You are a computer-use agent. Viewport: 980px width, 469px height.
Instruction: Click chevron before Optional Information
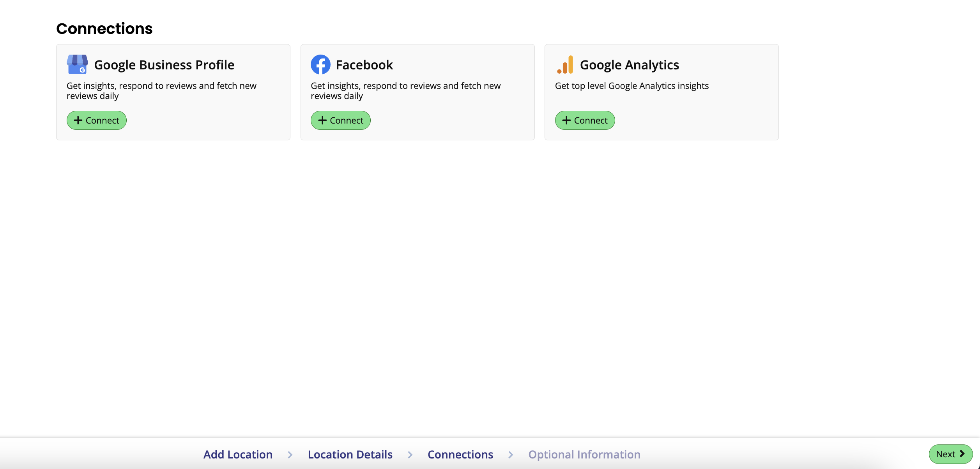tap(511, 455)
